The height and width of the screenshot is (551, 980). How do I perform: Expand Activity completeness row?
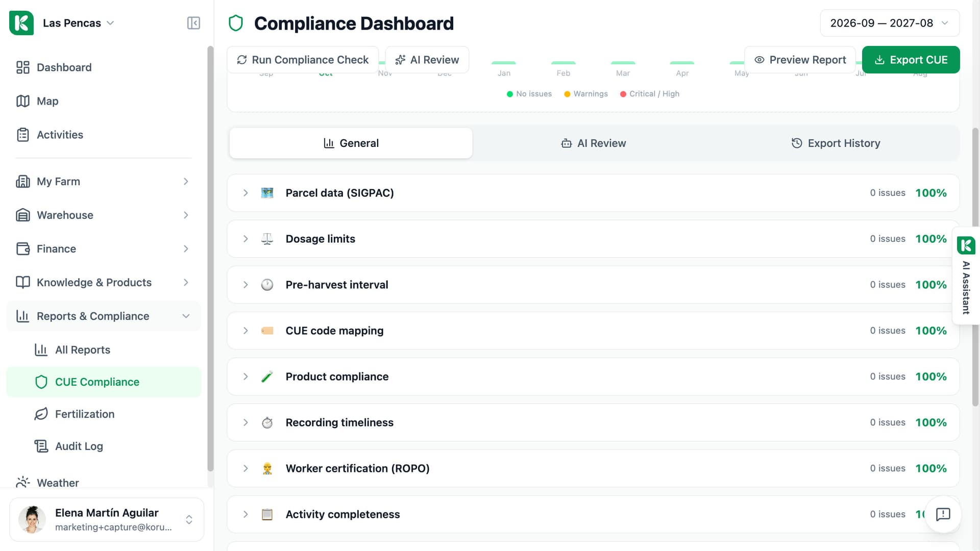(593, 514)
